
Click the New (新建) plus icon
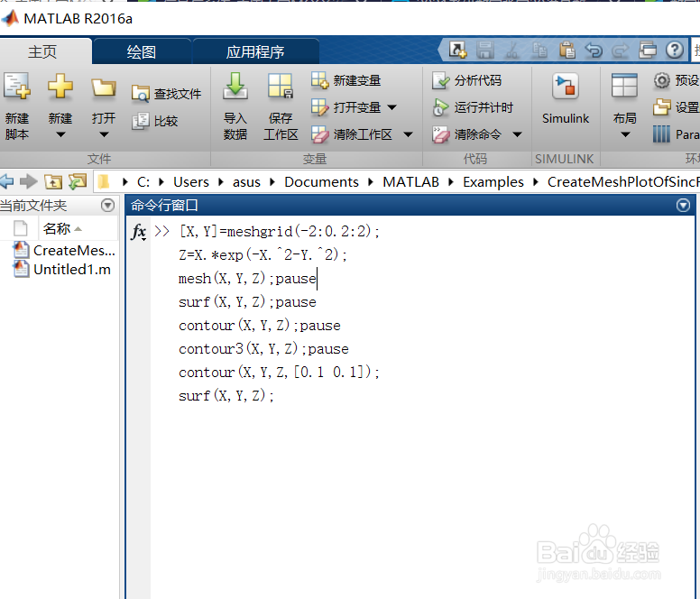point(60,86)
